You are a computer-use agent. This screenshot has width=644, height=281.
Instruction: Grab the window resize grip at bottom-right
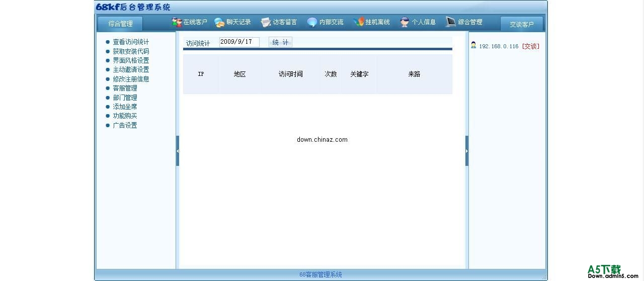click(x=544, y=277)
